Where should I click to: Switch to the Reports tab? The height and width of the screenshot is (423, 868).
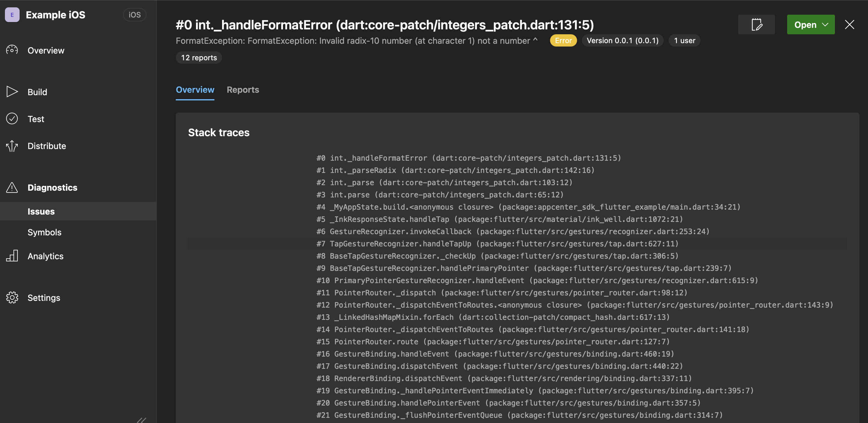243,90
